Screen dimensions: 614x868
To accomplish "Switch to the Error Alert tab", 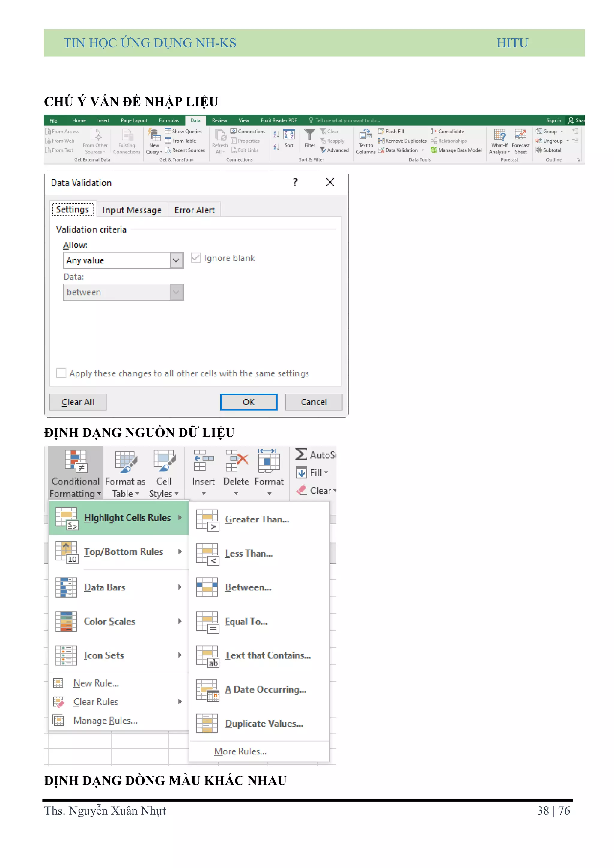I will (x=194, y=210).
